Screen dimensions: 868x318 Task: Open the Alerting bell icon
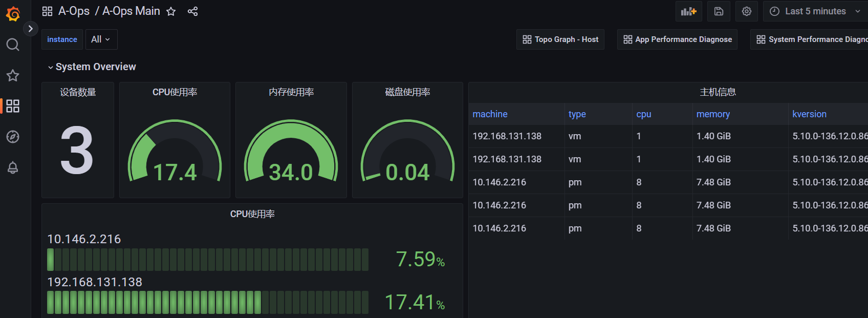click(x=13, y=167)
